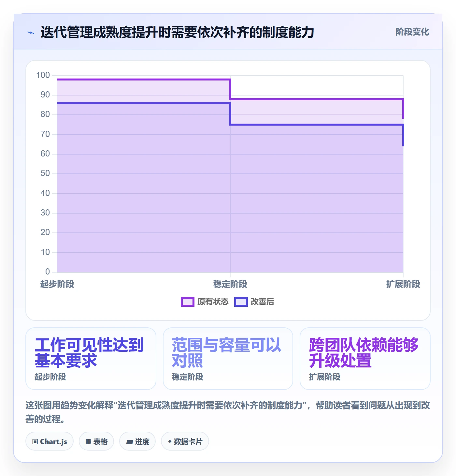Viewport: 456px width, 476px height.
Task: Click the 进度 tag icon
Action: 130,442
